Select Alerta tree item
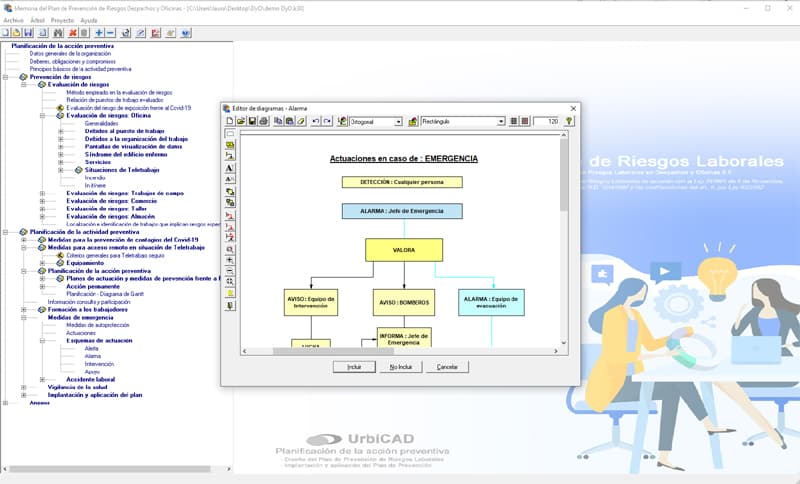The image size is (800, 484). click(91, 348)
